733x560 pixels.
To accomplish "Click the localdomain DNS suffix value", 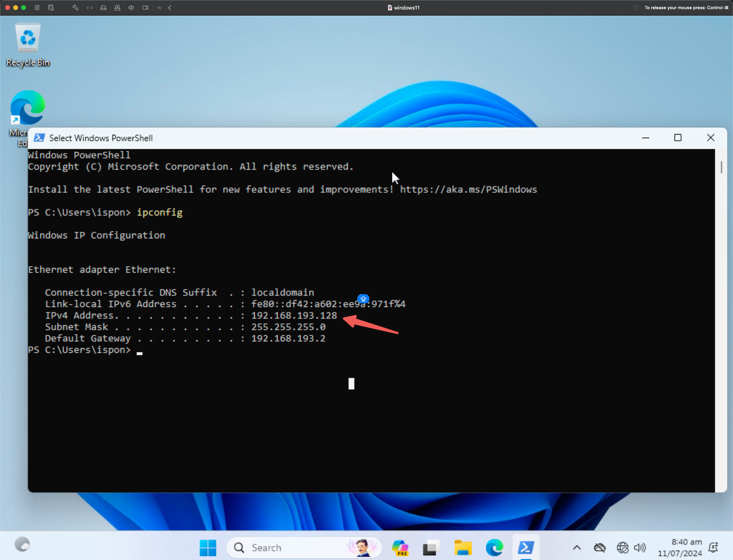I will [283, 293].
